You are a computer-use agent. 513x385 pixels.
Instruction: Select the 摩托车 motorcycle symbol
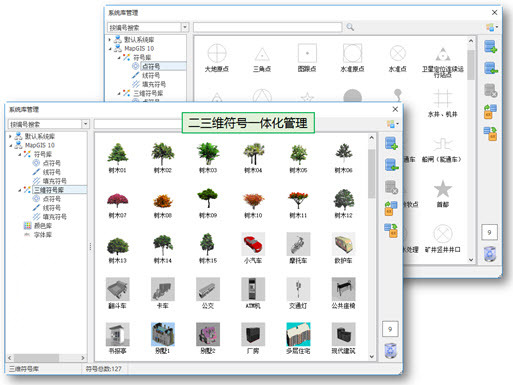tap(298, 248)
